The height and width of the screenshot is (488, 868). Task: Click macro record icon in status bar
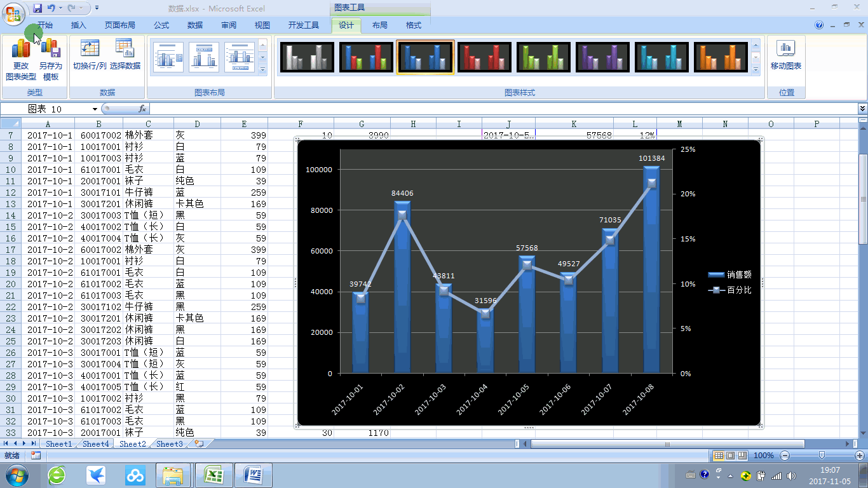(36, 456)
